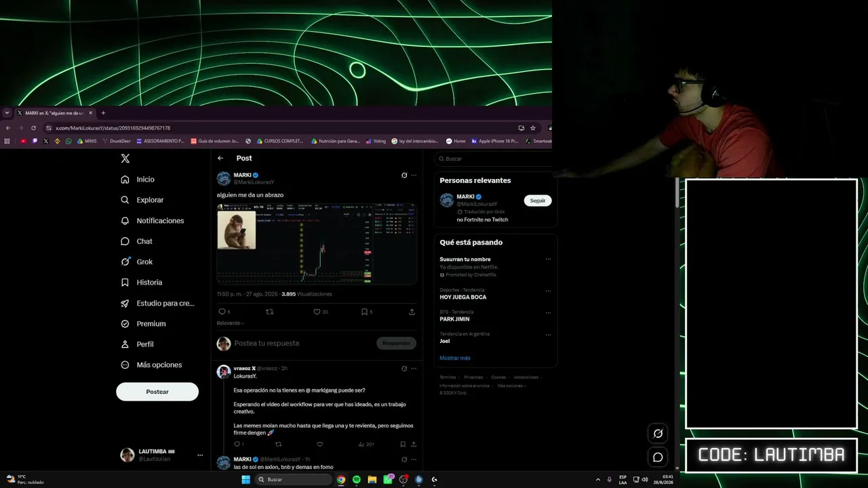Click the Postear button
The image size is (868, 488).
point(157,392)
